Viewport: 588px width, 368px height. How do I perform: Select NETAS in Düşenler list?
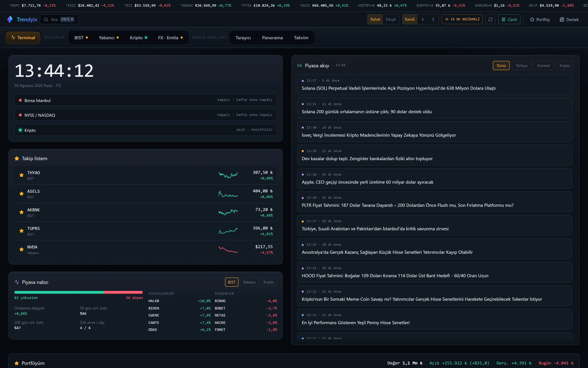click(x=246, y=315)
